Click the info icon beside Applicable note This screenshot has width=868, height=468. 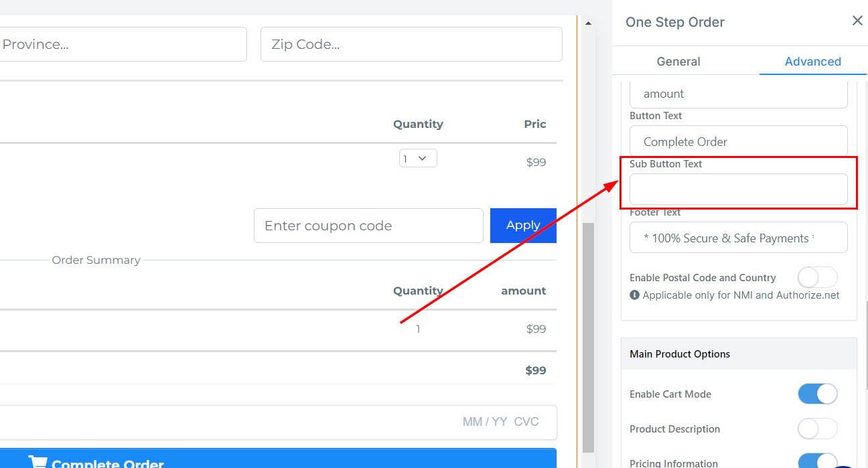tap(635, 295)
